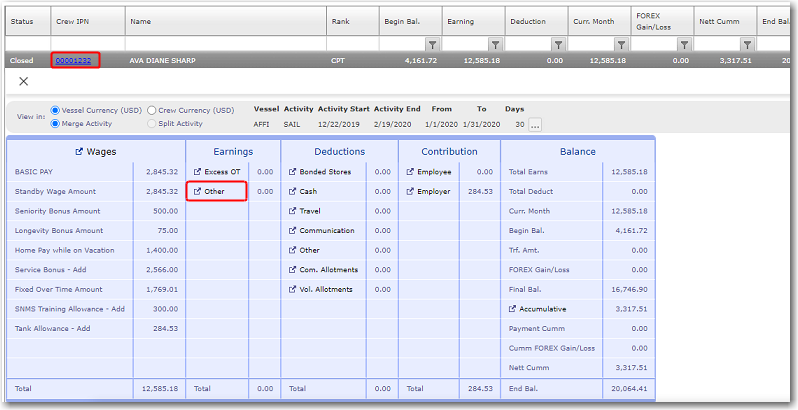Close the wage details panel
Screen dimensions: 798x410
click(x=24, y=81)
